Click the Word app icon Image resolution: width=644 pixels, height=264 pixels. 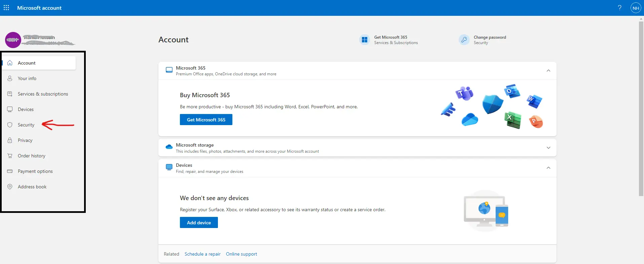pyautogui.click(x=534, y=101)
